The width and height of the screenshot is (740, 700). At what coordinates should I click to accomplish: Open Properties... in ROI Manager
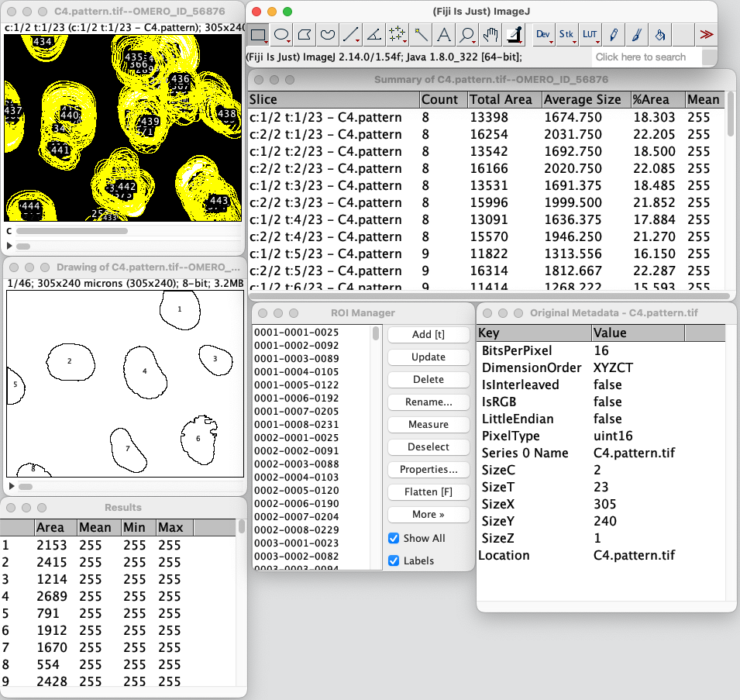(x=429, y=470)
